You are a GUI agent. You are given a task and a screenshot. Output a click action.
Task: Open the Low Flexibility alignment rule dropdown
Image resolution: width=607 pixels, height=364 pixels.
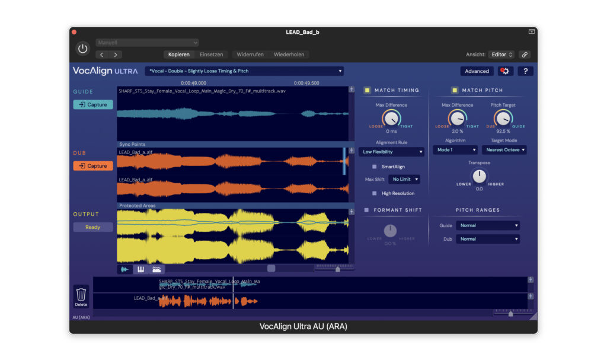(391, 152)
